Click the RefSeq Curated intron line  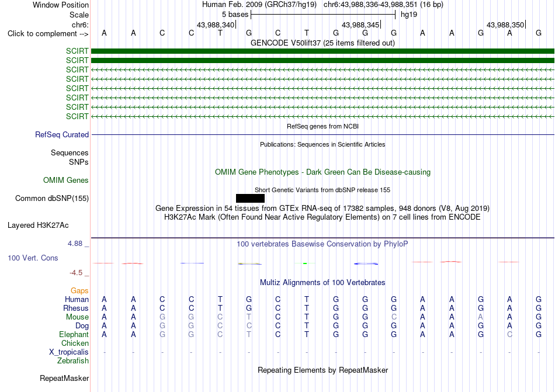tap(322, 135)
